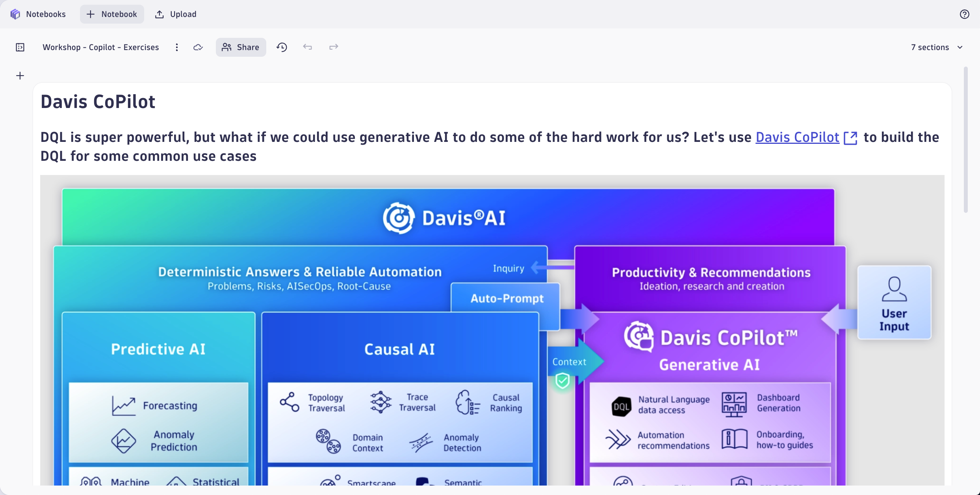The height and width of the screenshot is (495, 980).
Task: Upload a notebook file
Action: [x=176, y=14]
